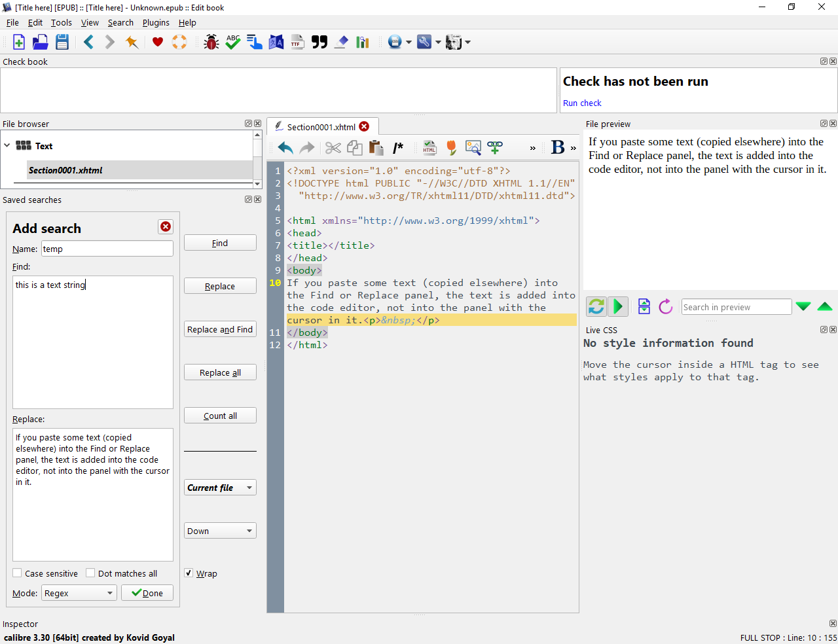This screenshot has height=644, width=838.
Task: Uncheck the Wrap checkbox
Action: (189, 573)
